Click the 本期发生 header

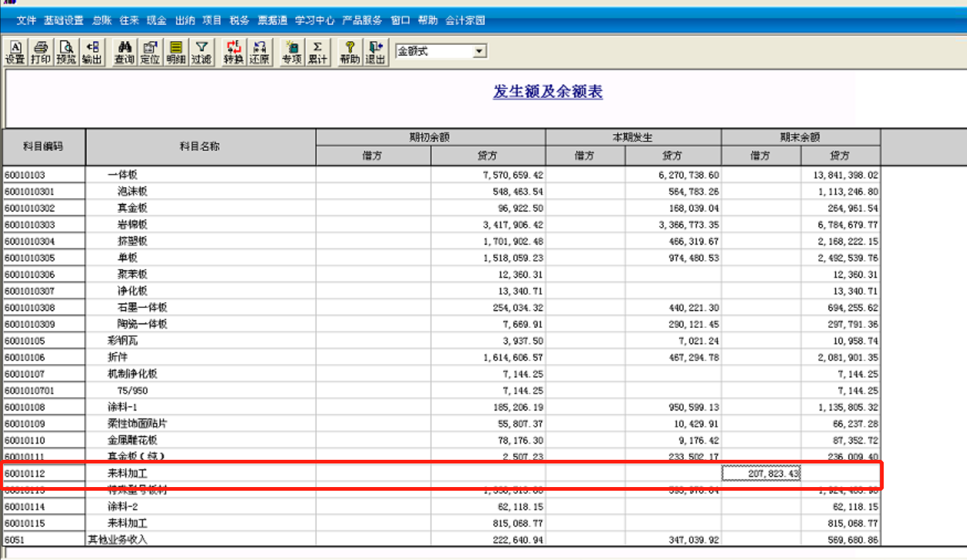pos(633,138)
